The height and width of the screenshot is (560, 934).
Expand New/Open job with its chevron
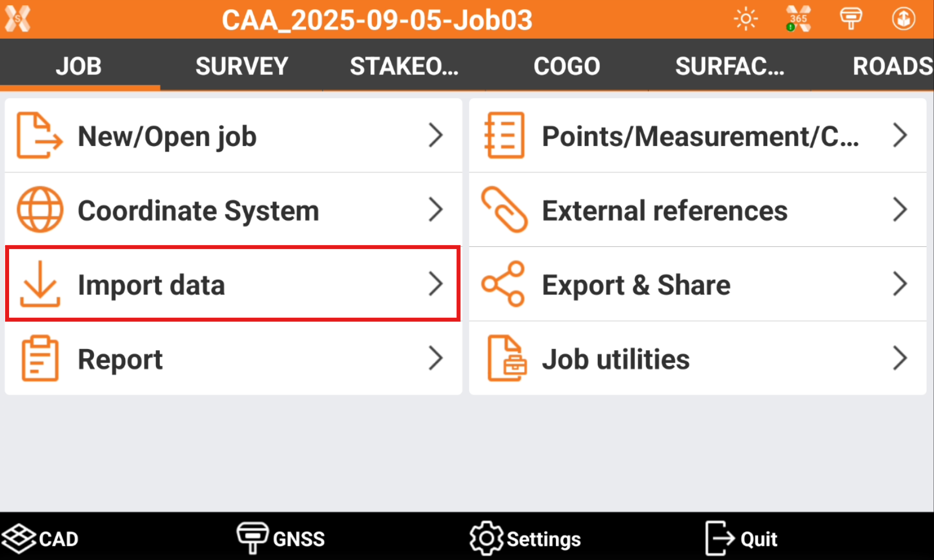(x=436, y=135)
